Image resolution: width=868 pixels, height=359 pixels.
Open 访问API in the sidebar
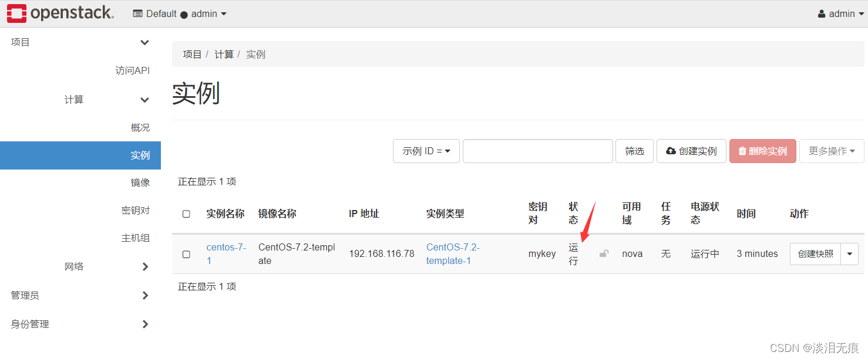click(133, 70)
